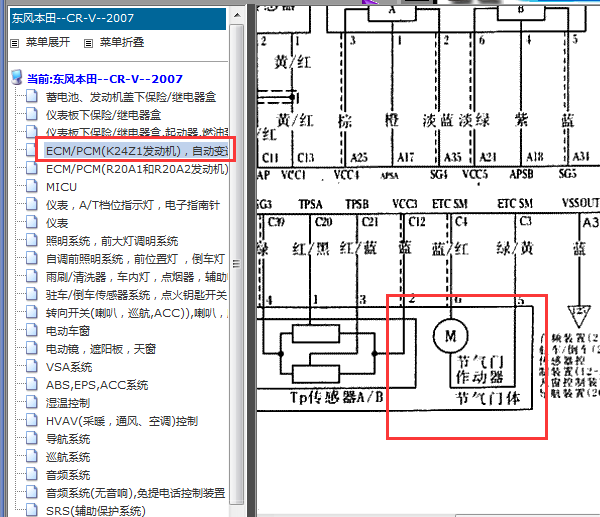The image size is (600, 517).
Task: Select ECM/PCM(K24Z1发动机) entry
Action: click(137, 151)
